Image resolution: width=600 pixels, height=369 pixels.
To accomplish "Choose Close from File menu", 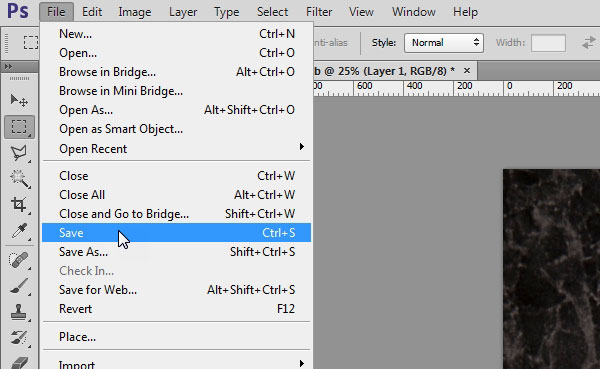I will [176, 176].
